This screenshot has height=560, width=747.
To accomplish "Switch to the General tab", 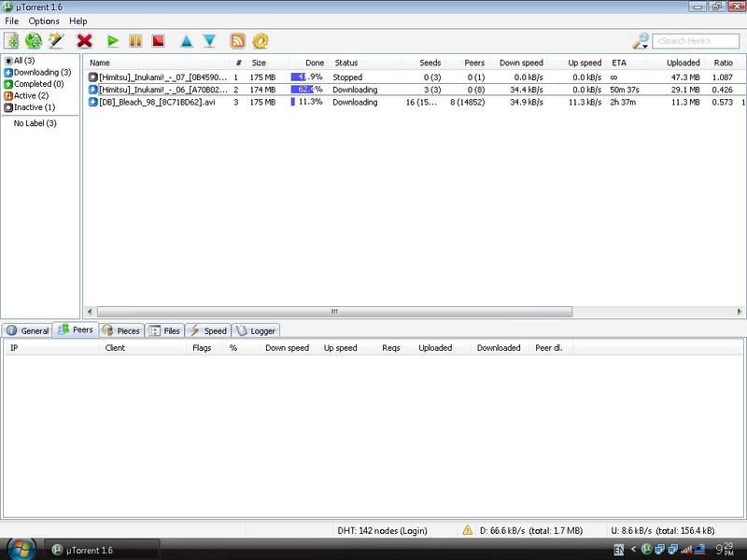I will (27, 330).
